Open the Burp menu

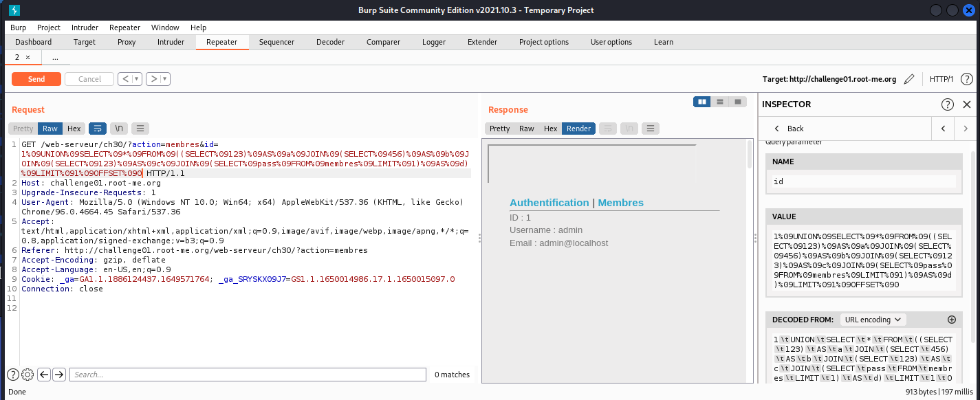point(18,27)
